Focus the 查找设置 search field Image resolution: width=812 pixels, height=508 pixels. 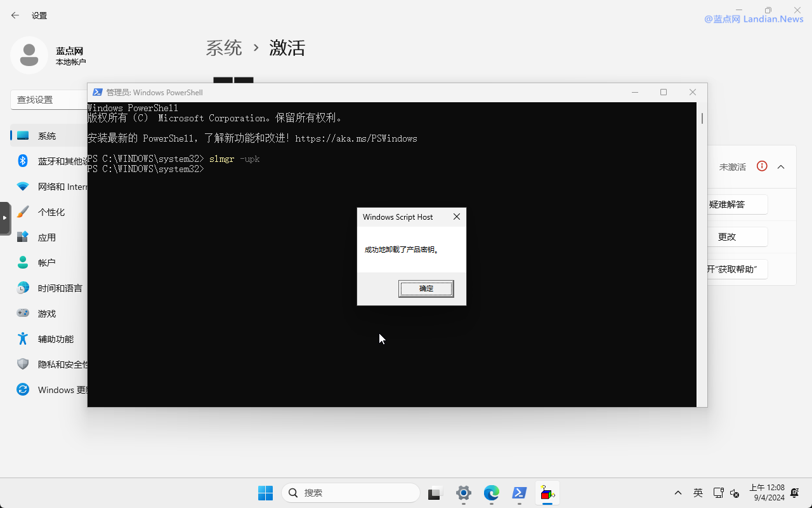tap(49, 100)
